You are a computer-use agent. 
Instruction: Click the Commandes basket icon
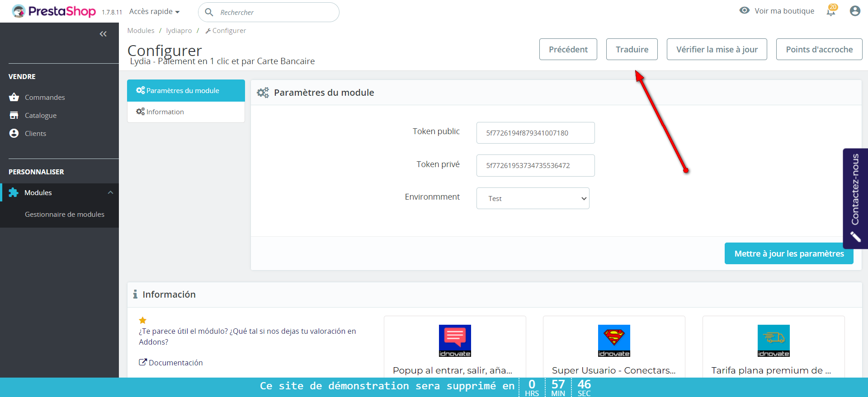point(14,97)
